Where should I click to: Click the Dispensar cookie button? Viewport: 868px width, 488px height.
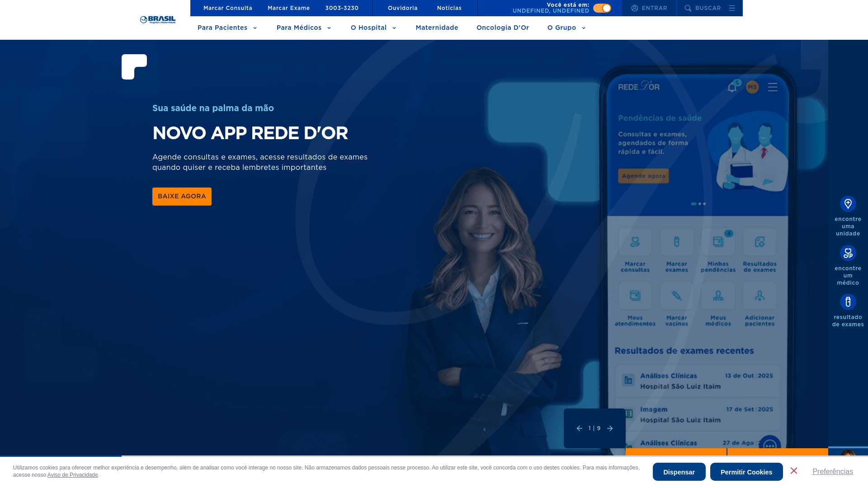click(679, 472)
